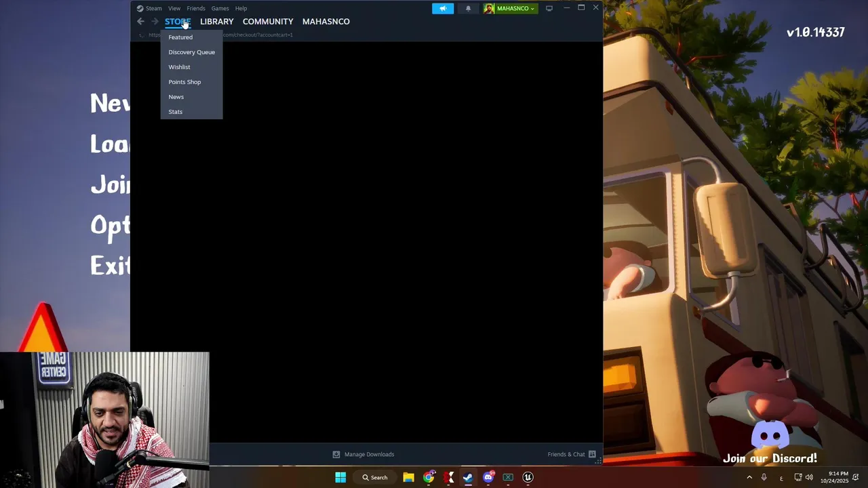Switch to the COMMUNITY tab
Screen dimensions: 868x488
[268, 22]
